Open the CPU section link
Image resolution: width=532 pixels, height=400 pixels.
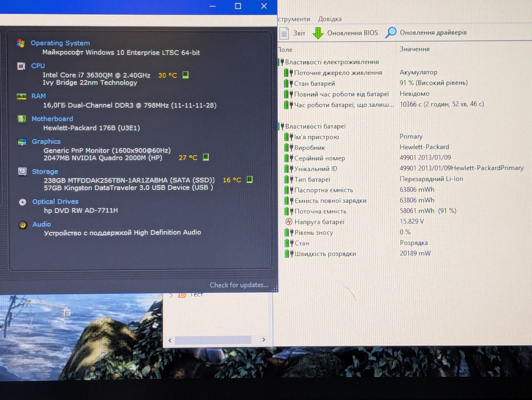click(x=38, y=66)
